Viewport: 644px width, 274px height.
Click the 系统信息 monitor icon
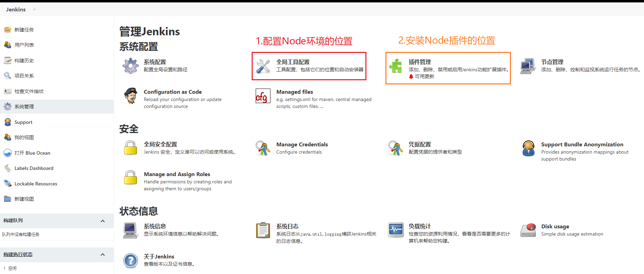(x=131, y=230)
